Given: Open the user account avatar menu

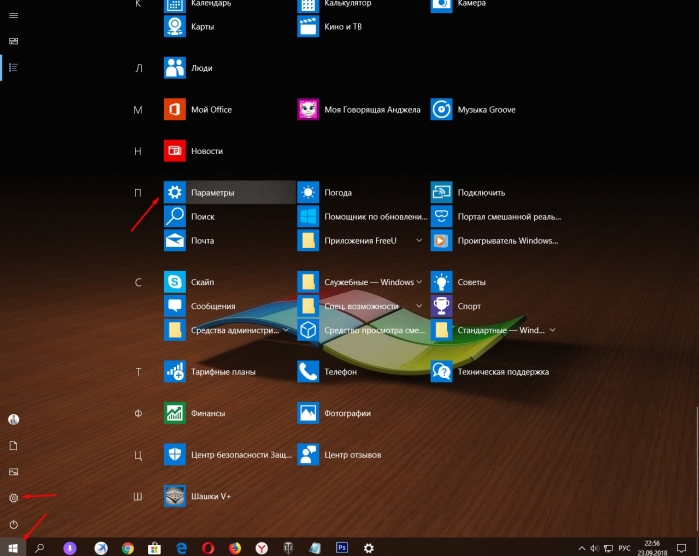Looking at the screenshot, I should coord(13,420).
